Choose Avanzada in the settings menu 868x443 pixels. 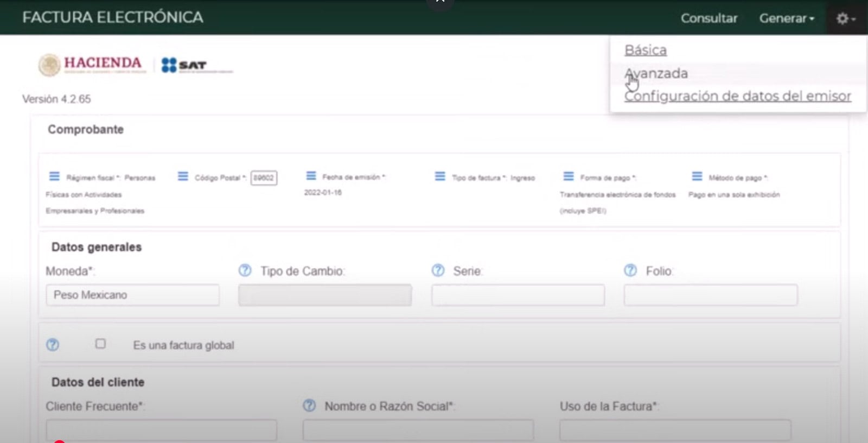click(656, 73)
